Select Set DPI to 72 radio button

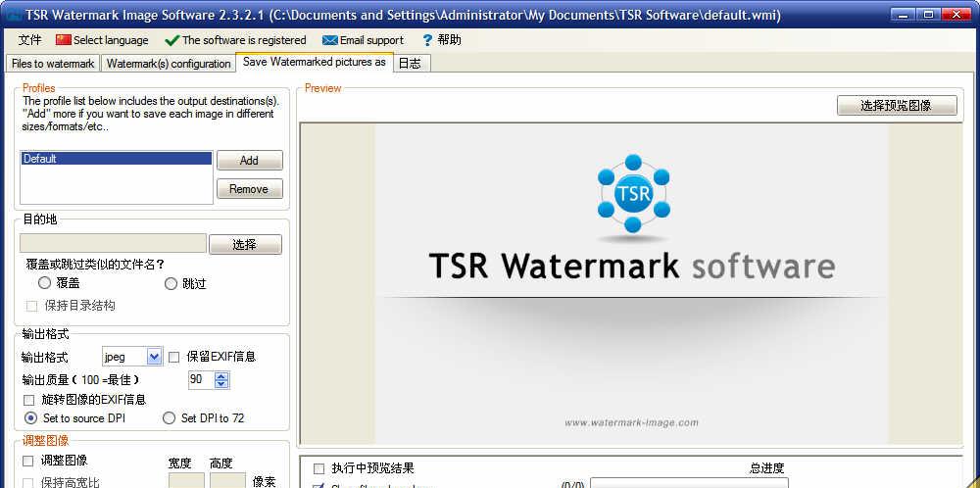click(169, 418)
